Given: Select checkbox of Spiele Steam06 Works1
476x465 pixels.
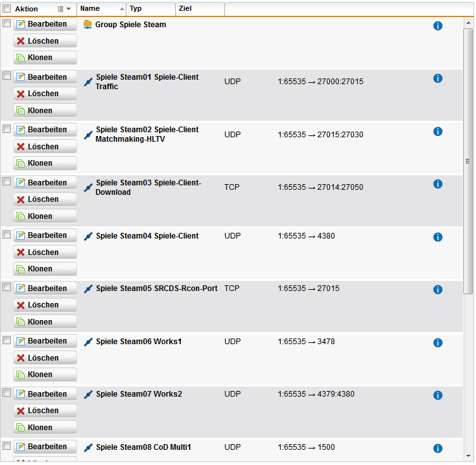Looking at the screenshot, I should [x=7, y=340].
